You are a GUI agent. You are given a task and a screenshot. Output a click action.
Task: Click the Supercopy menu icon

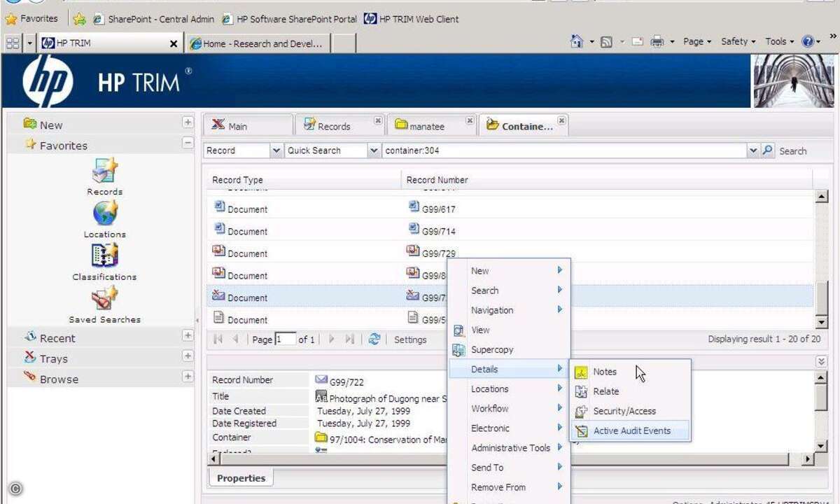pyautogui.click(x=459, y=349)
